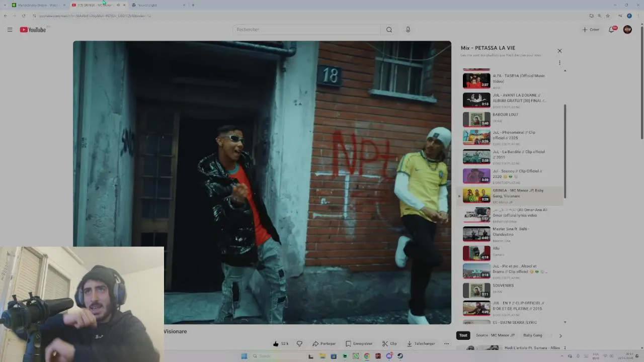Open more actions ellipsis under video
The image size is (644, 362).
(446, 344)
